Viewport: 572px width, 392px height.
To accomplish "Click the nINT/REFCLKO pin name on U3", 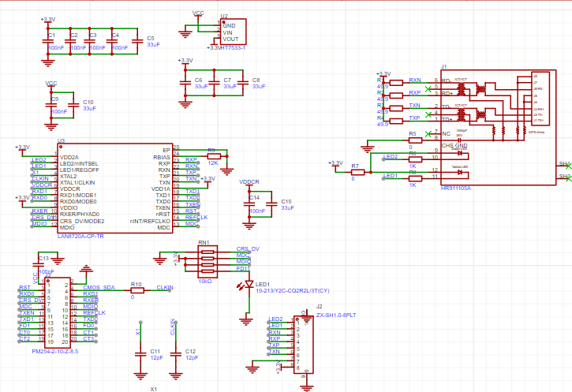I will (150, 222).
